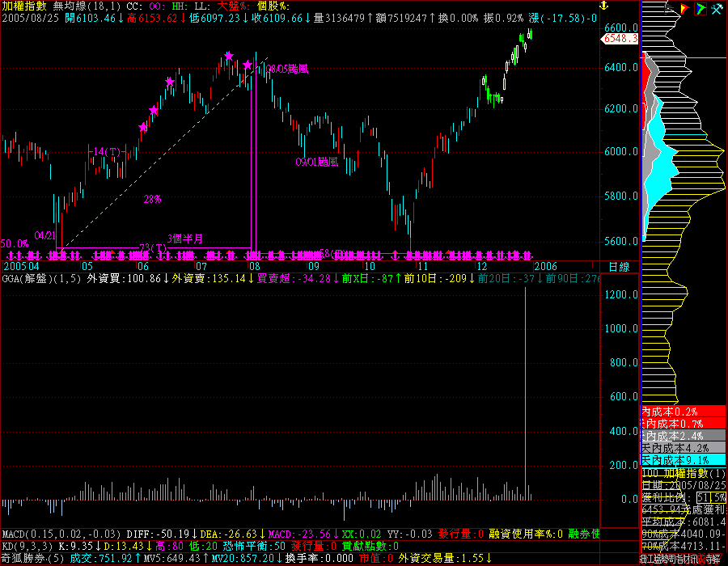The height and width of the screenshot is (566, 728).
Task: Click the magenta star next to 08/05 label
Action: (248, 65)
